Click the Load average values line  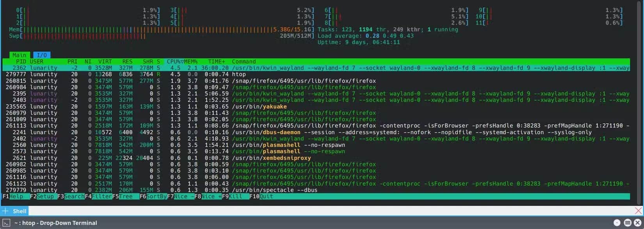(365, 36)
